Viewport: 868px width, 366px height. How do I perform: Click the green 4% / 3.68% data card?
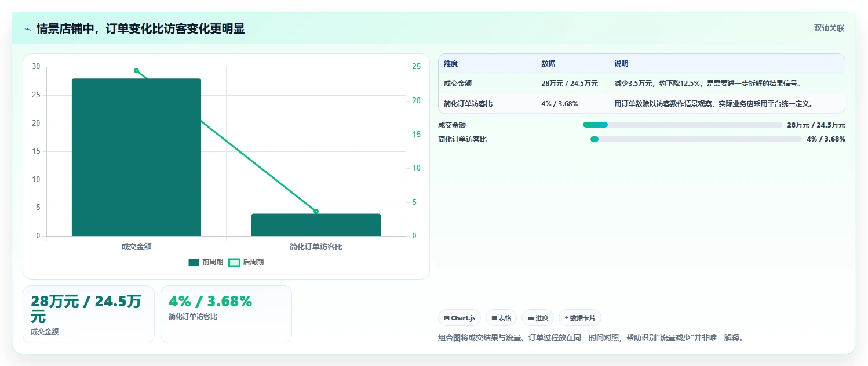pyautogui.click(x=226, y=314)
